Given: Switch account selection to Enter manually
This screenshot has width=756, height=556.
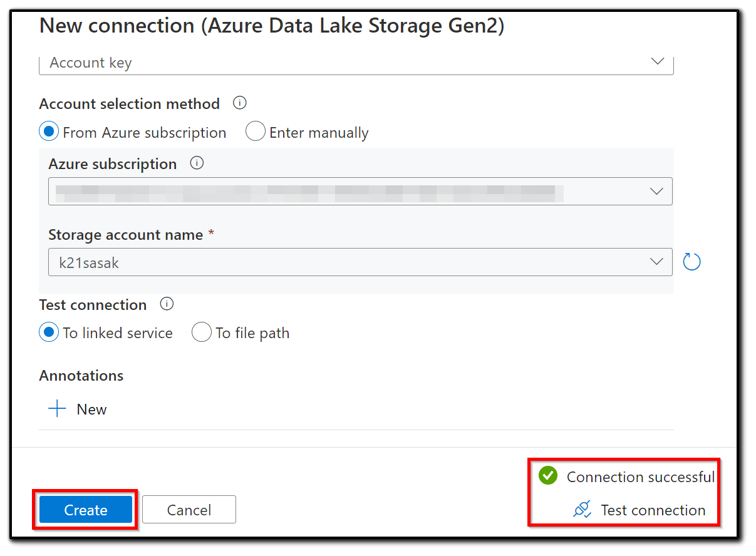Looking at the screenshot, I should point(256,131).
